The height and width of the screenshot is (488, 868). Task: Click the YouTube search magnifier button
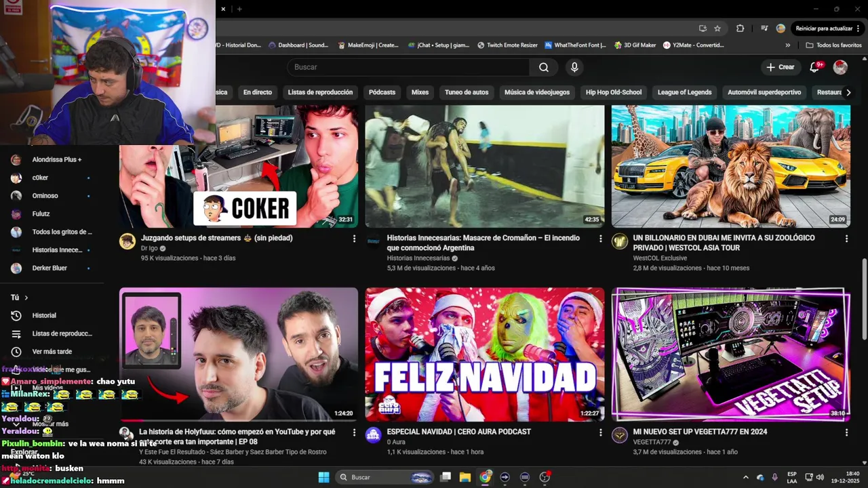(x=544, y=67)
